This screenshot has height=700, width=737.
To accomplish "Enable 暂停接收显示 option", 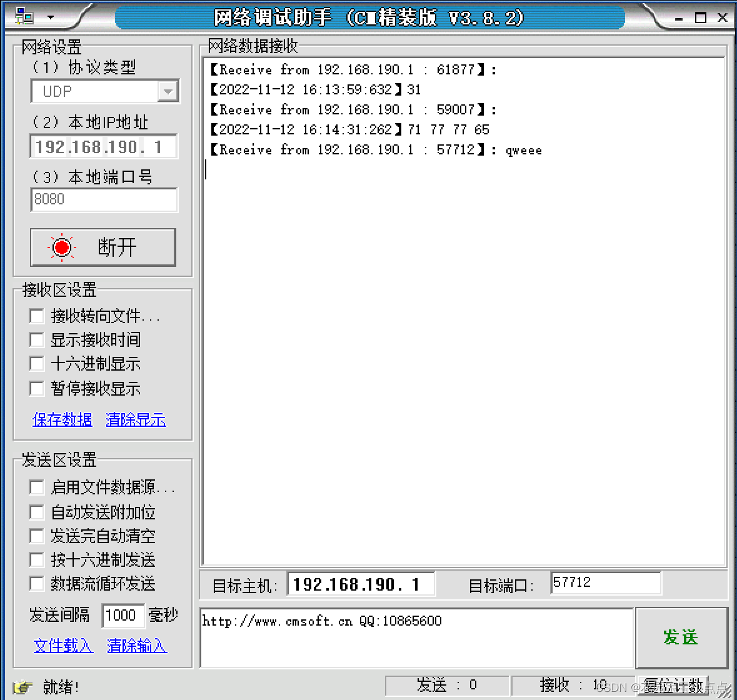I will click(36, 388).
